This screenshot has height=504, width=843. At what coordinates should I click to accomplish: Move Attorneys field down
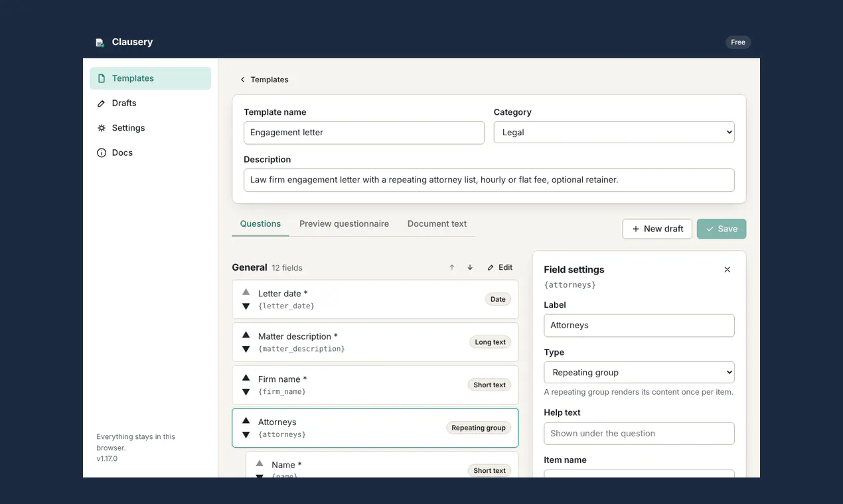click(246, 435)
